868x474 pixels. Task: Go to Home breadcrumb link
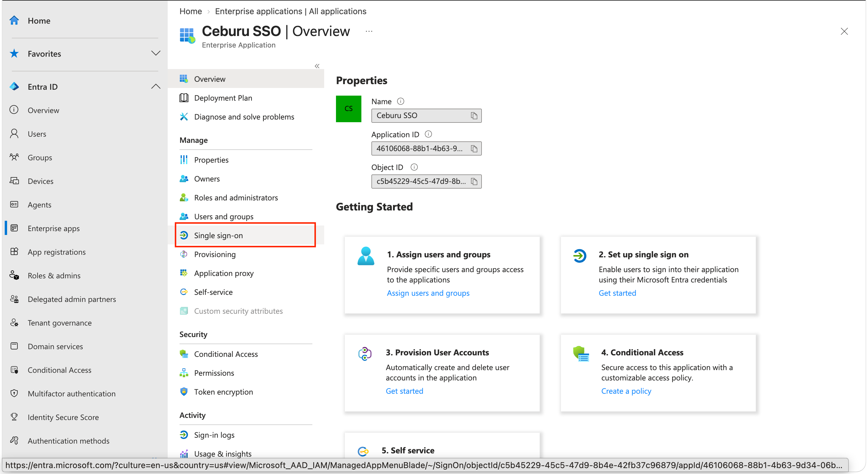click(191, 11)
